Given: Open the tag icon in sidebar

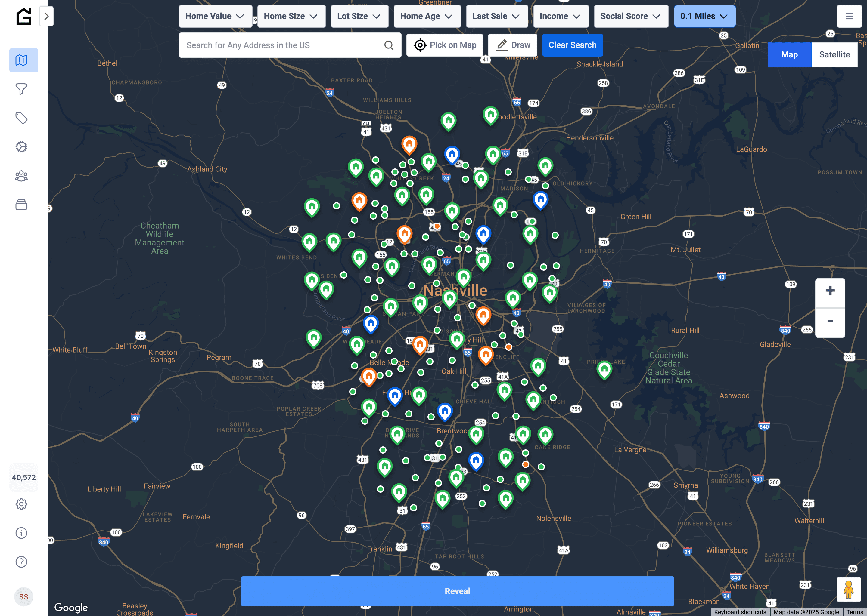Looking at the screenshot, I should [x=22, y=118].
